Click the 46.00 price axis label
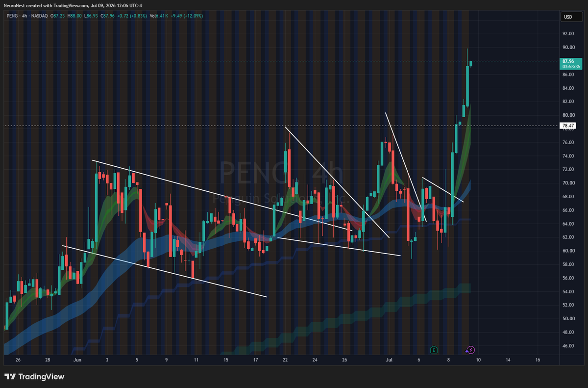 click(568, 346)
